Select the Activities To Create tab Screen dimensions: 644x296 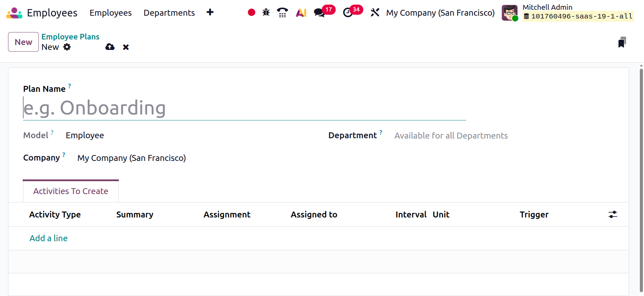tap(71, 191)
